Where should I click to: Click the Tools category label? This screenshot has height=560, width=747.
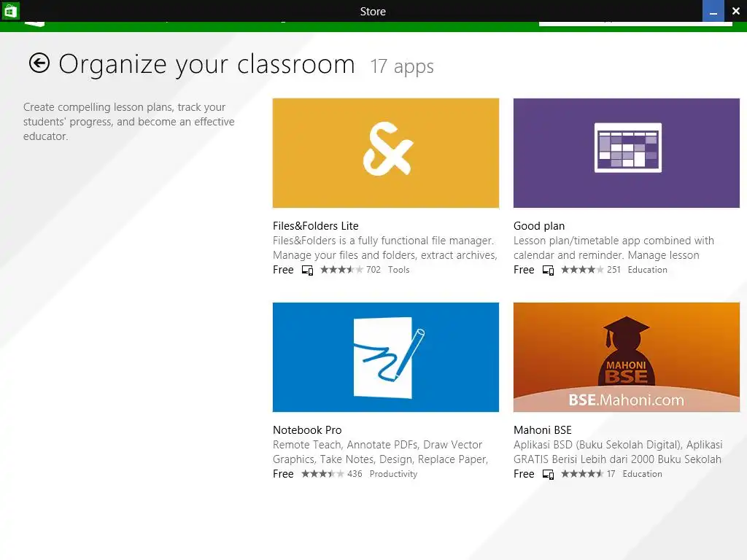click(399, 270)
